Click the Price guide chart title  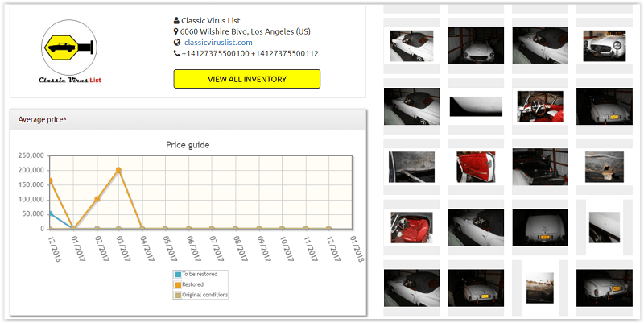pos(188,145)
